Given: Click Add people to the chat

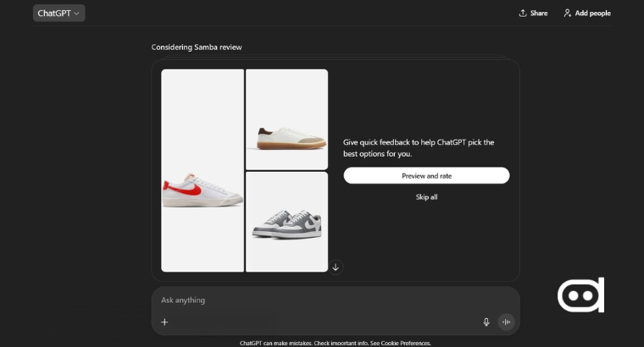Looking at the screenshot, I should click(x=587, y=14).
